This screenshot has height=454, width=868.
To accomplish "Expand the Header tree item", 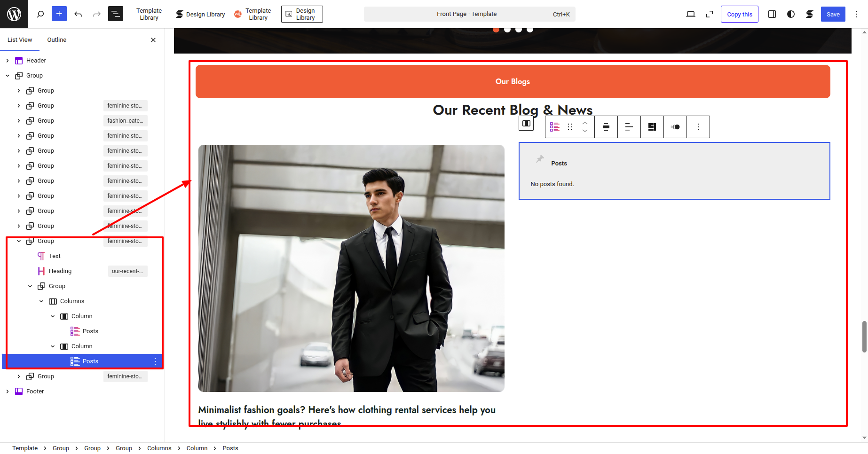I will click(8, 61).
